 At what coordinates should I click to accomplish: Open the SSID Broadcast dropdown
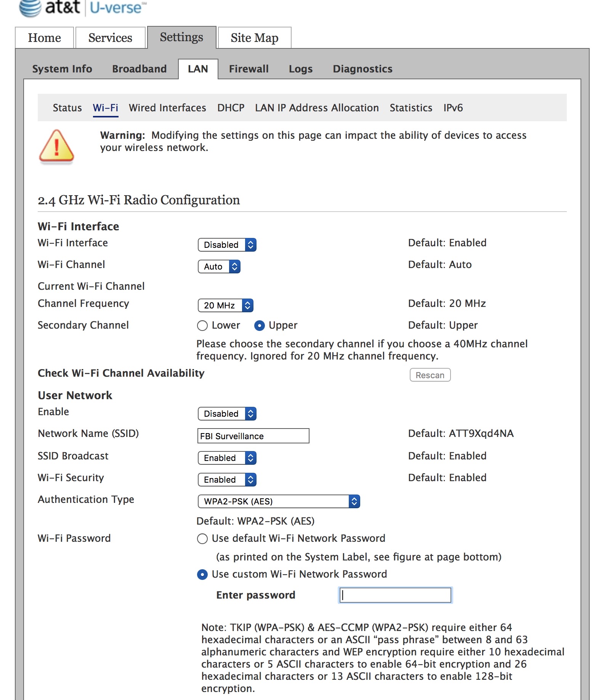pos(227,458)
